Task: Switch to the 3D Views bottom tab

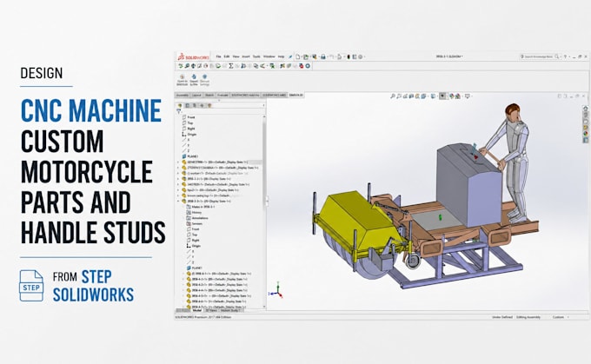Action: tap(211, 310)
